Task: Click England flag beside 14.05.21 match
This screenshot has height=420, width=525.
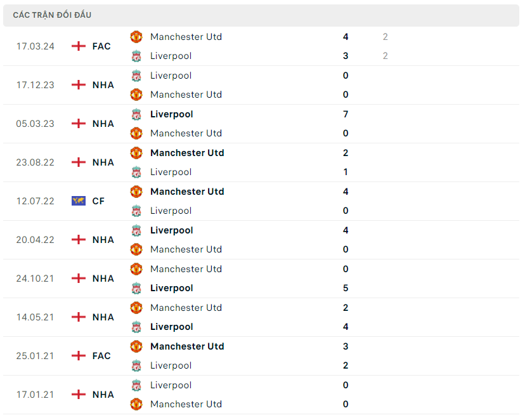Action: [x=79, y=317]
